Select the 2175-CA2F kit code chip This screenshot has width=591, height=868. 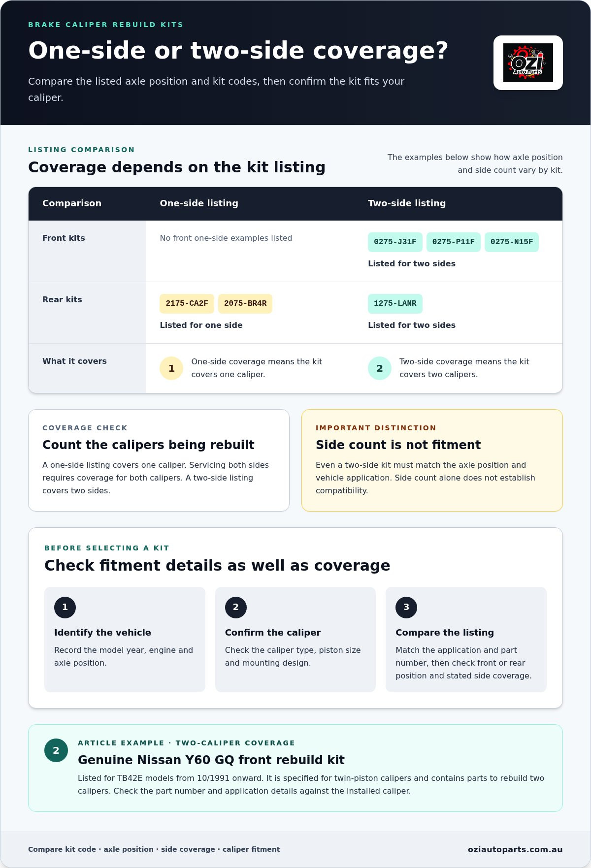[x=187, y=303]
